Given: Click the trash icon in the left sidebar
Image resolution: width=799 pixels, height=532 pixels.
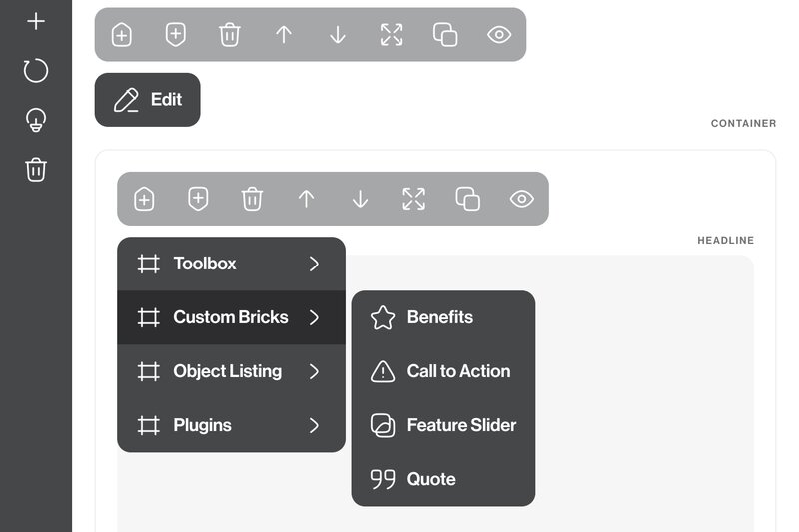Looking at the screenshot, I should tap(36, 170).
